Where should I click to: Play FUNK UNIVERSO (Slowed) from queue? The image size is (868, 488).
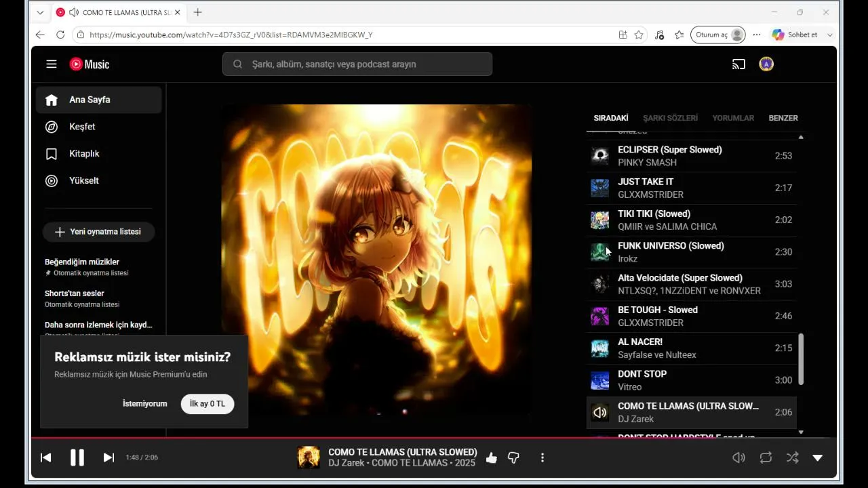point(692,252)
